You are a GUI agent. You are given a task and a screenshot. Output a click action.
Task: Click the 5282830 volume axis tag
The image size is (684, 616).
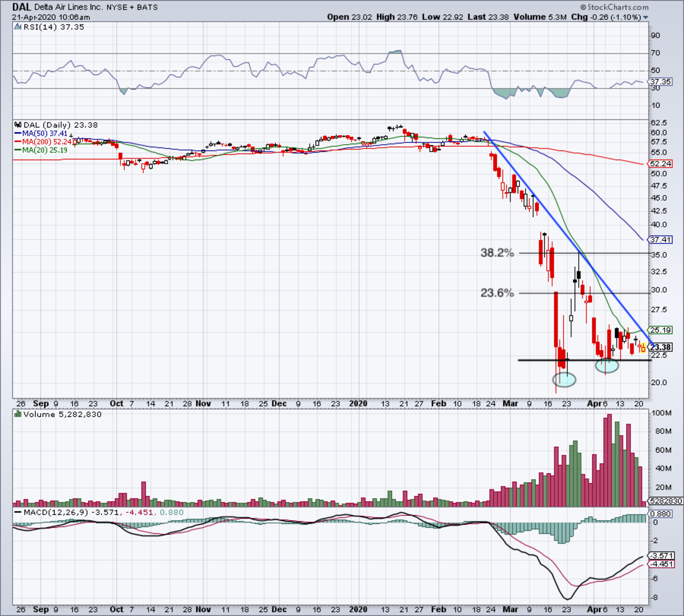(x=666, y=501)
